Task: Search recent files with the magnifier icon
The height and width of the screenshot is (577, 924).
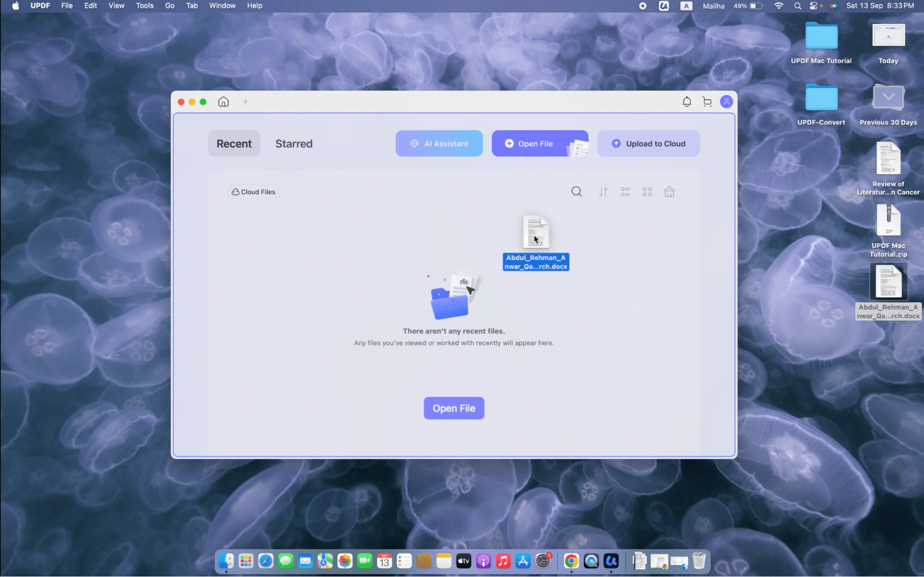Action: pyautogui.click(x=576, y=191)
